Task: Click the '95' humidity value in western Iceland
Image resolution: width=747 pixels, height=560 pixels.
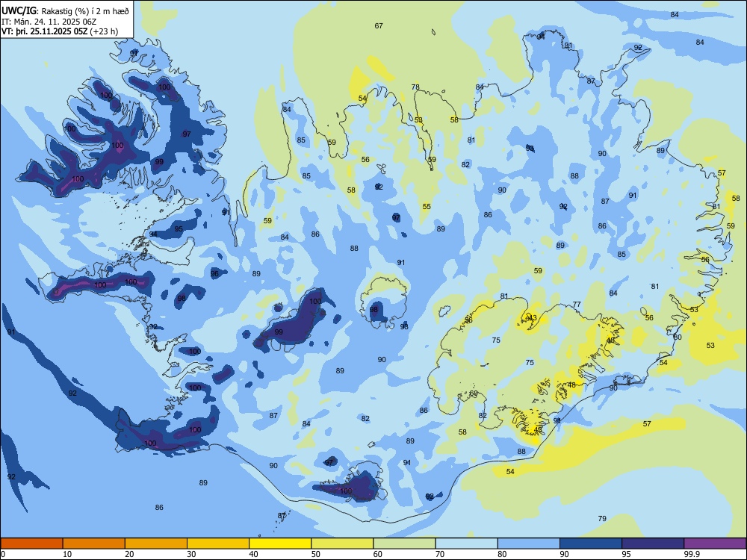Action: point(179,229)
